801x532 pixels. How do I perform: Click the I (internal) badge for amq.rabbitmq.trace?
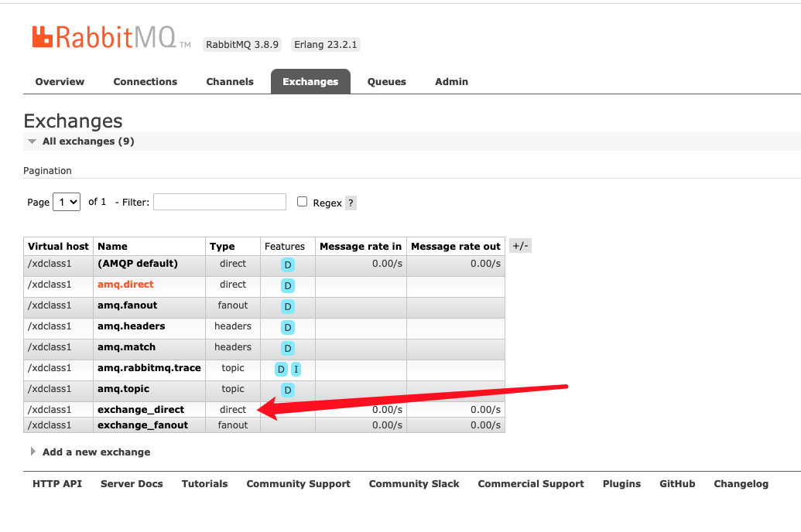(296, 370)
